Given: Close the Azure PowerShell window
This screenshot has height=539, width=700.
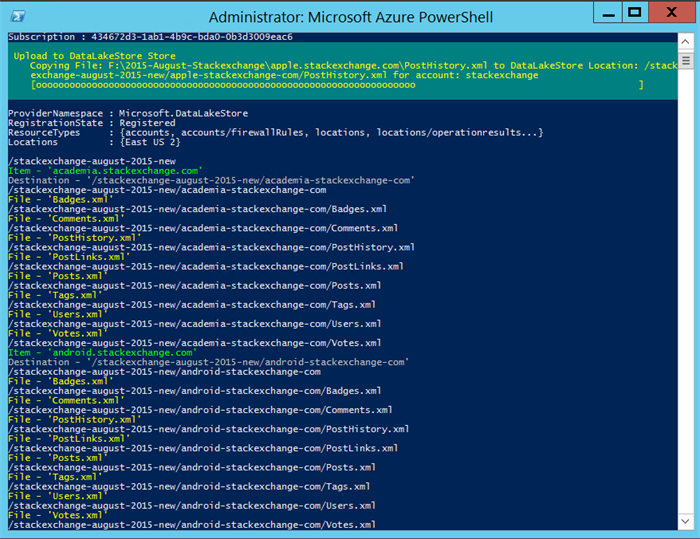Looking at the screenshot, I should (670, 12).
